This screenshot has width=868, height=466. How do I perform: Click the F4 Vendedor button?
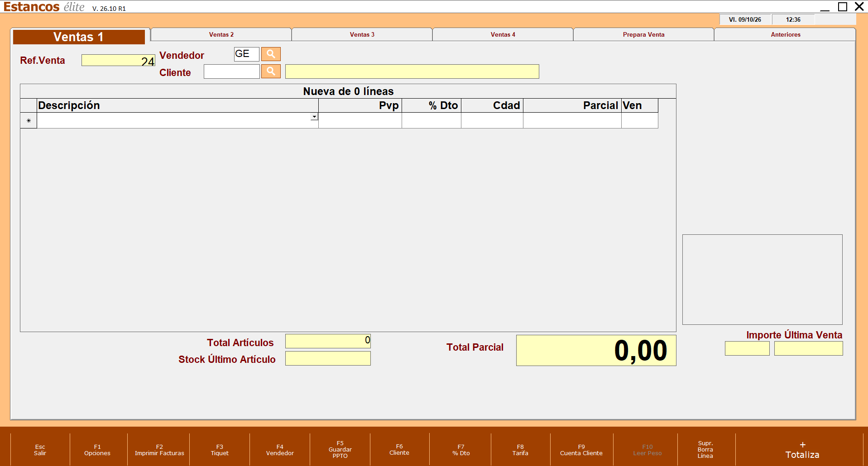point(280,450)
